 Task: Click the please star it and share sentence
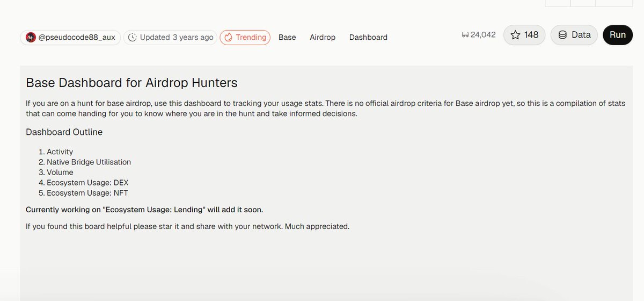(x=187, y=226)
